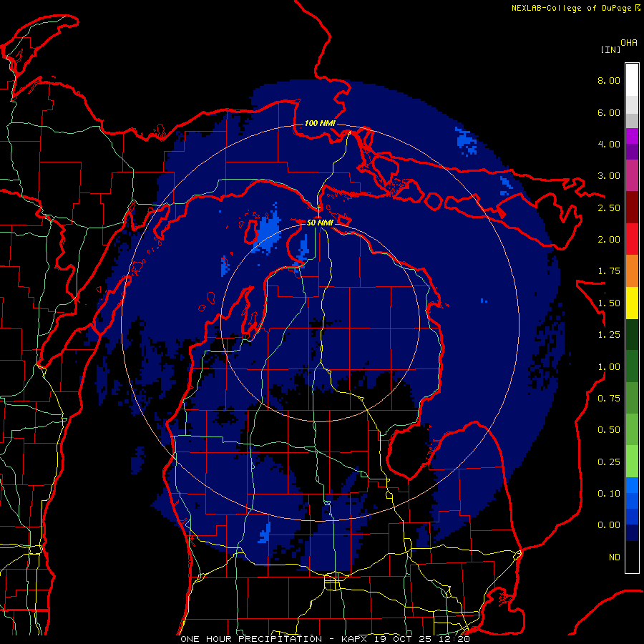
Task: Select the 1.75 legend value
Action: (x=609, y=271)
